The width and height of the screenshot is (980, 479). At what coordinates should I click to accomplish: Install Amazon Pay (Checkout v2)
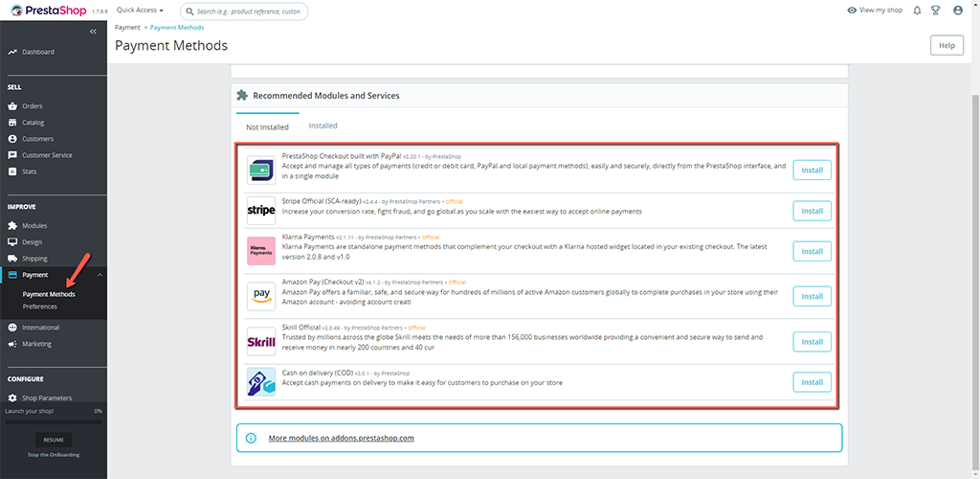[812, 296]
